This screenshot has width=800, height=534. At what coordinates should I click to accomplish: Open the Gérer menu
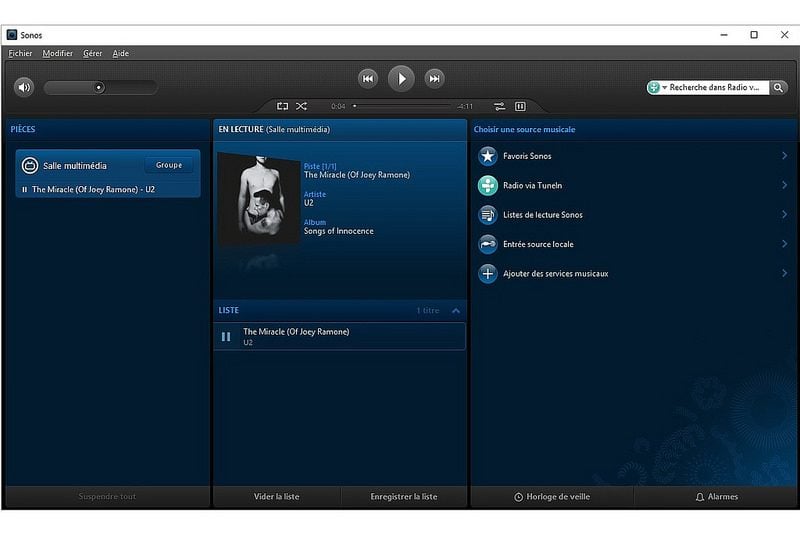coord(92,53)
